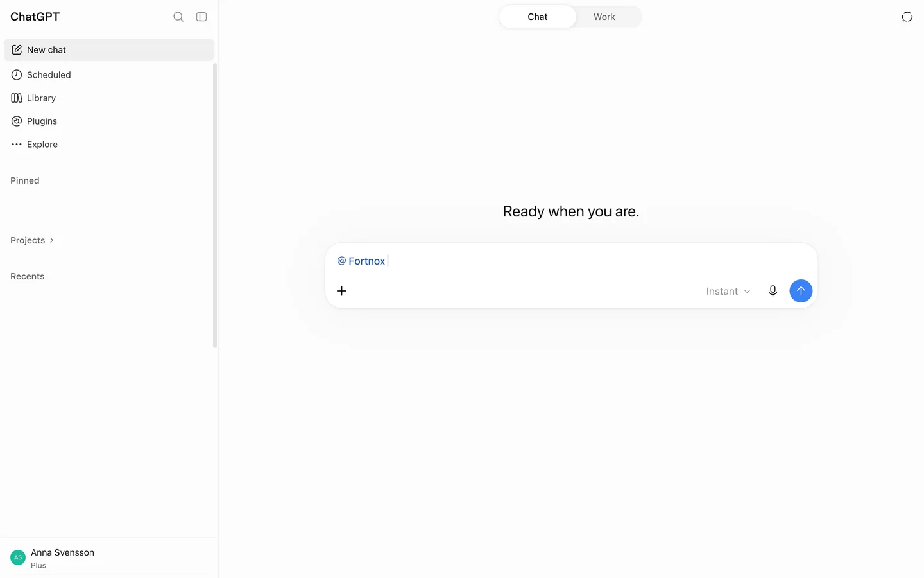Click the Library books icon
924x578 pixels.
point(17,98)
